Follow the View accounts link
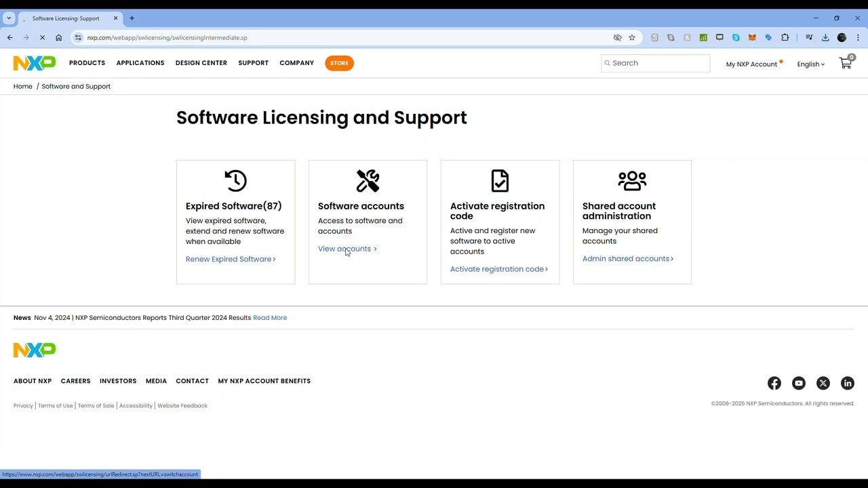This screenshot has height=488, width=868. pyautogui.click(x=347, y=249)
